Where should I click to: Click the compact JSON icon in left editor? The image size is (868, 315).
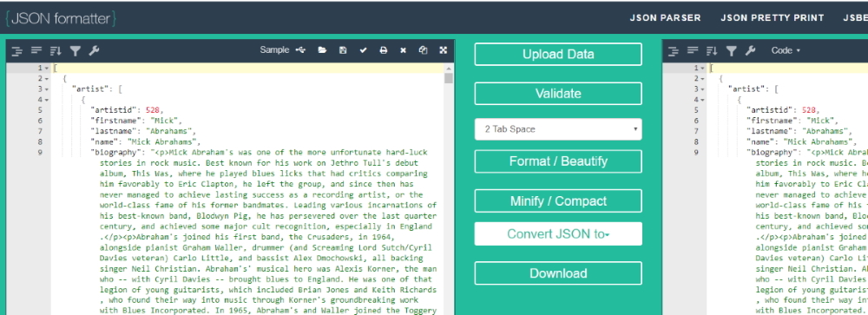coord(36,50)
